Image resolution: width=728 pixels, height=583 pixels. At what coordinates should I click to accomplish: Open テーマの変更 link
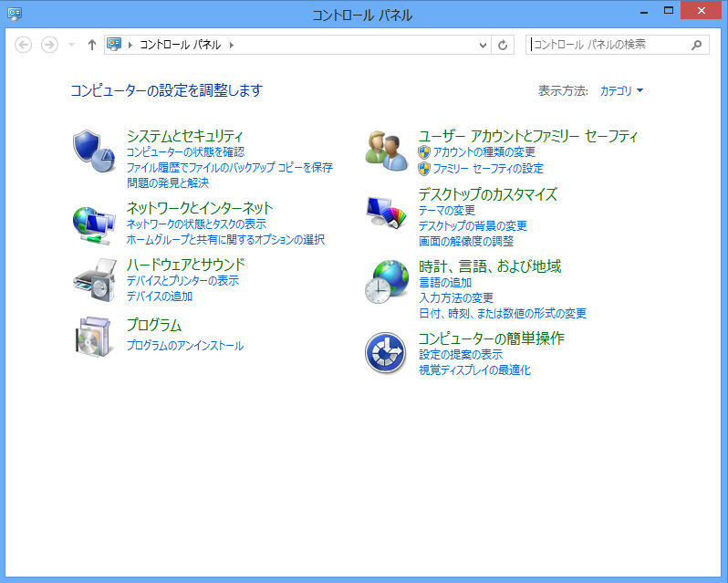[447, 210]
